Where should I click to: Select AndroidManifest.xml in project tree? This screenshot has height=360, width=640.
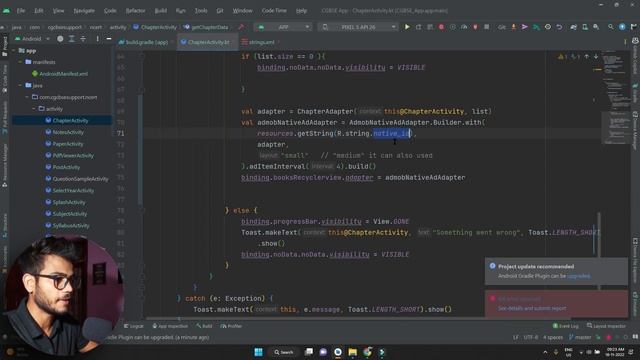click(x=63, y=74)
